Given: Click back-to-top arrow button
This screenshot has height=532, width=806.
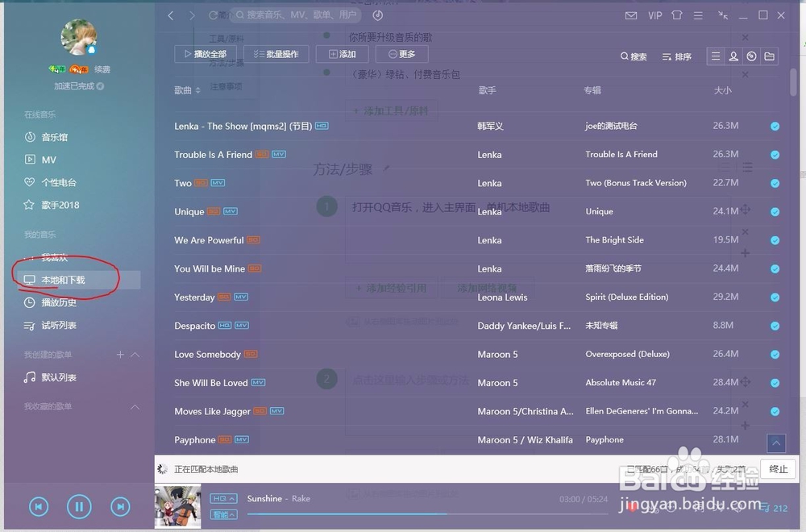Looking at the screenshot, I should pyautogui.click(x=776, y=443).
